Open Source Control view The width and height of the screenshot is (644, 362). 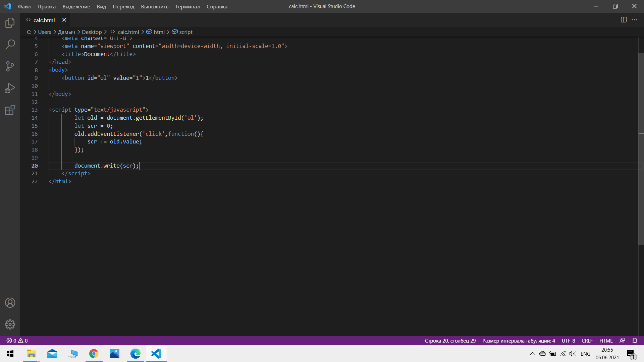coord(10,66)
